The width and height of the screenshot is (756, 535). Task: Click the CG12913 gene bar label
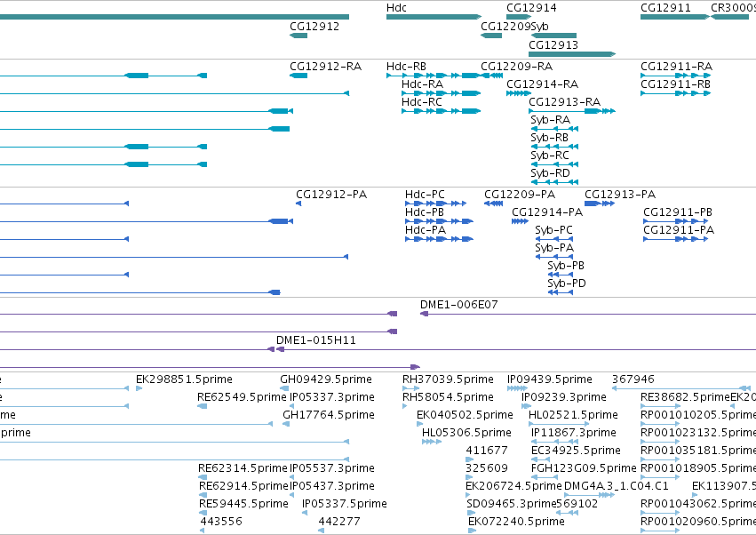(553, 44)
